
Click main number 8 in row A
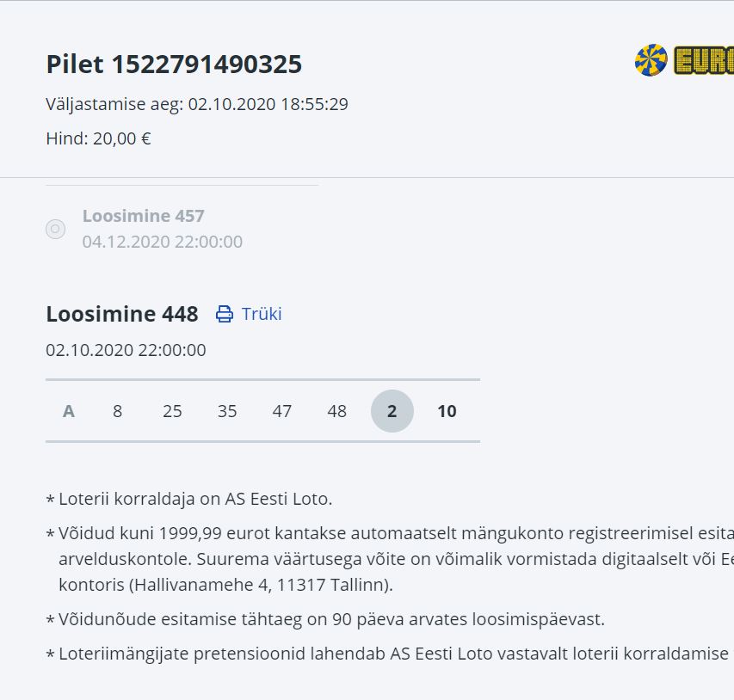pyautogui.click(x=118, y=411)
